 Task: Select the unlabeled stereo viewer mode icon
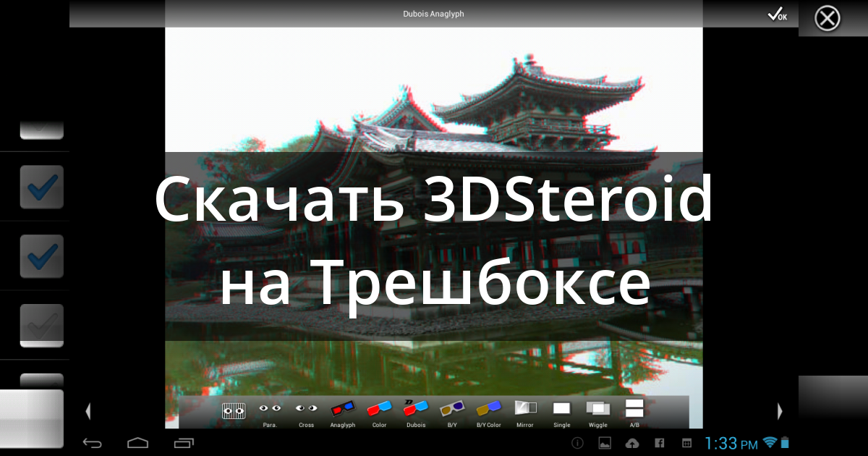[x=234, y=411]
